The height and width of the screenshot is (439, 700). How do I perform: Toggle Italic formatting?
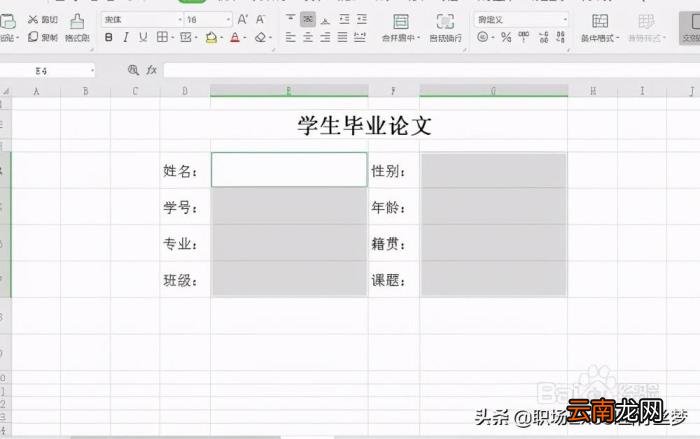(x=126, y=38)
